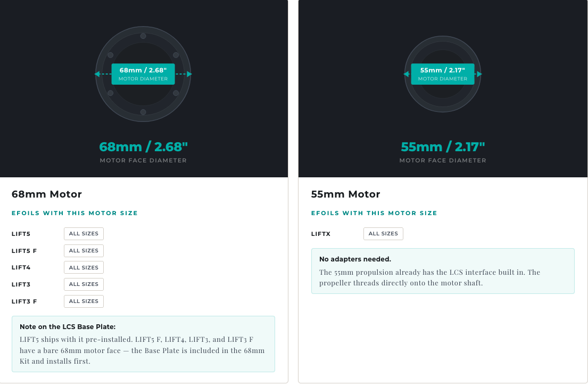Click the 55mm motor diameter badge
The image size is (588, 385).
tap(443, 74)
